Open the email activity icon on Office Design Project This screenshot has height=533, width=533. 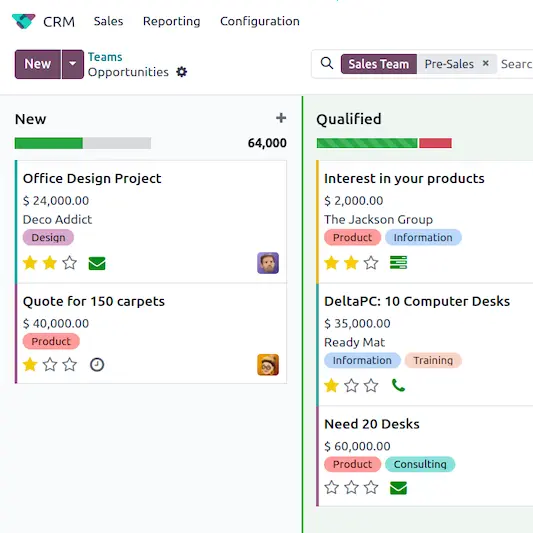(x=97, y=263)
